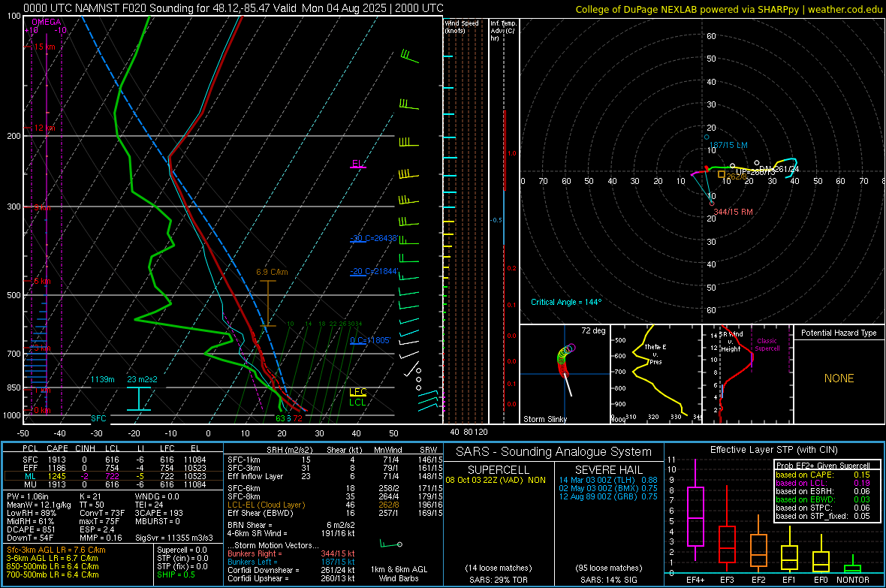
Task: Click the 72 deg slinky tilt value
Action: (593, 330)
